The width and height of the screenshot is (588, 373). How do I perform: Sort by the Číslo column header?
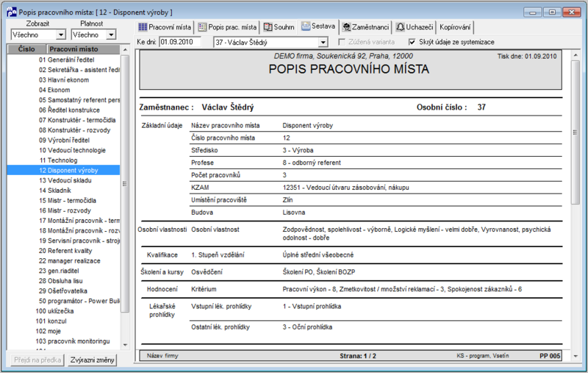26,49
